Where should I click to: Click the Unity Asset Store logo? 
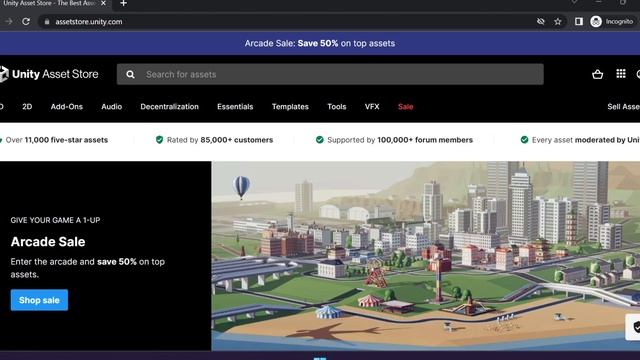49,74
